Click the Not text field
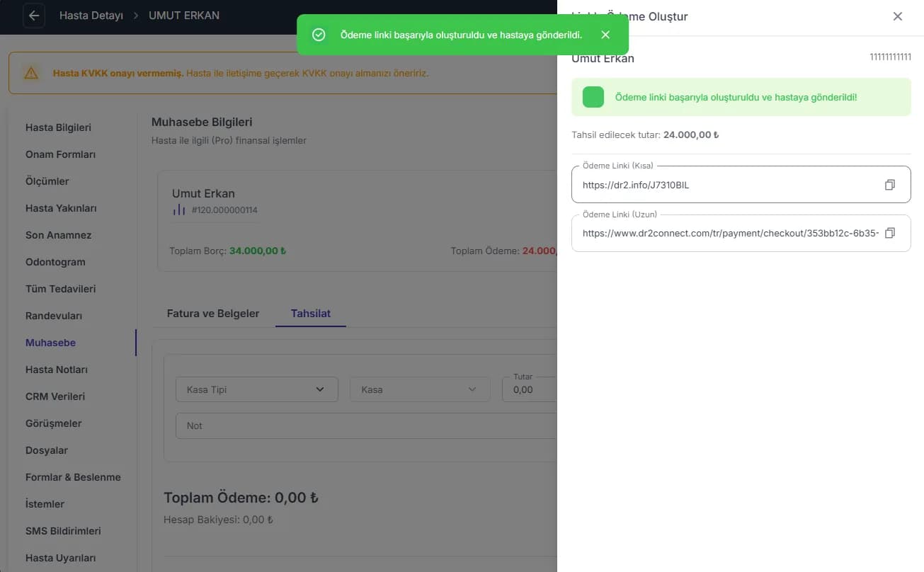This screenshot has width=924, height=572. click(x=366, y=425)
